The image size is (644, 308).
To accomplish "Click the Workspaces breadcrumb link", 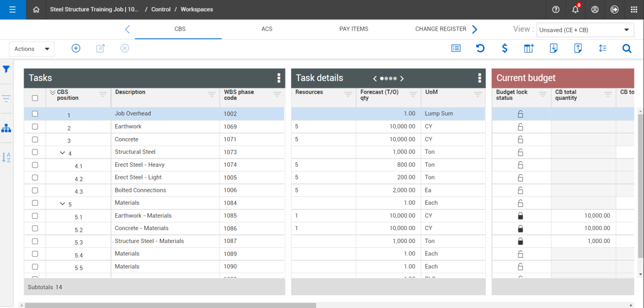I will pos(196,10).
